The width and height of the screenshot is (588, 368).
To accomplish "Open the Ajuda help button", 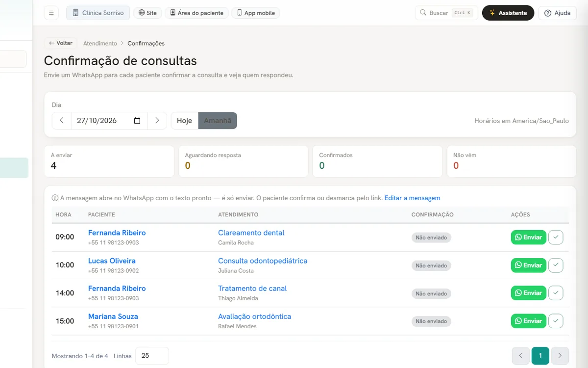I will [557, 13].
